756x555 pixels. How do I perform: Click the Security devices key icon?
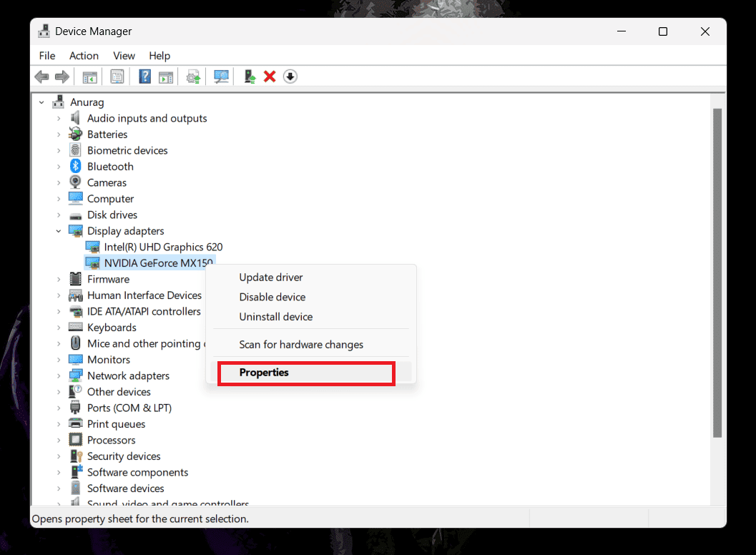pyautogui.click(x=77, y=456)
